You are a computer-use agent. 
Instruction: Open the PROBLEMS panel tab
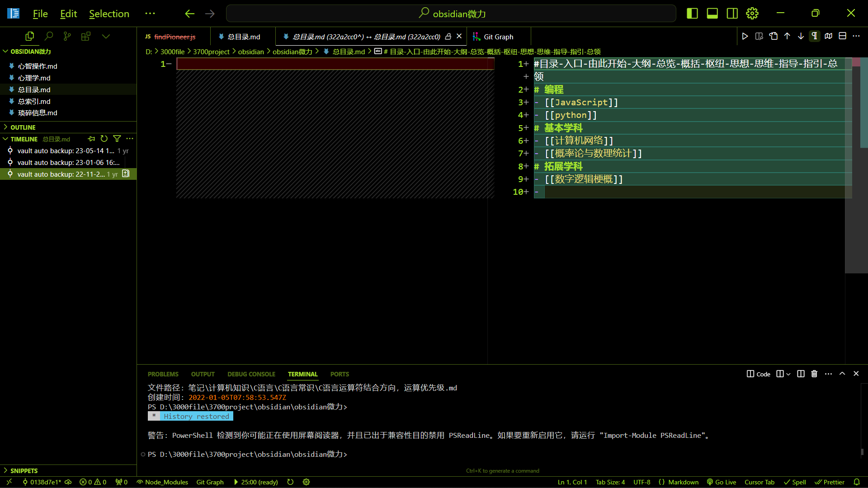click(x=163, y=374)
